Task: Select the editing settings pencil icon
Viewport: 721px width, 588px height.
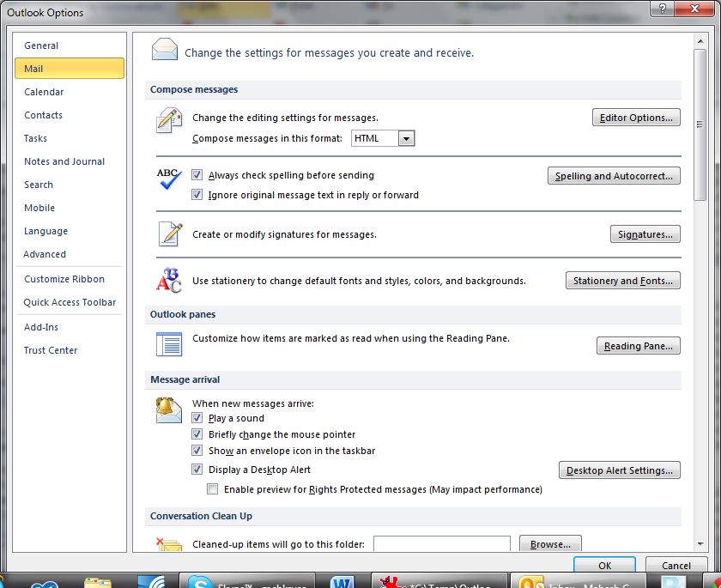Action: pyautogui.click(x=168, y=121)
